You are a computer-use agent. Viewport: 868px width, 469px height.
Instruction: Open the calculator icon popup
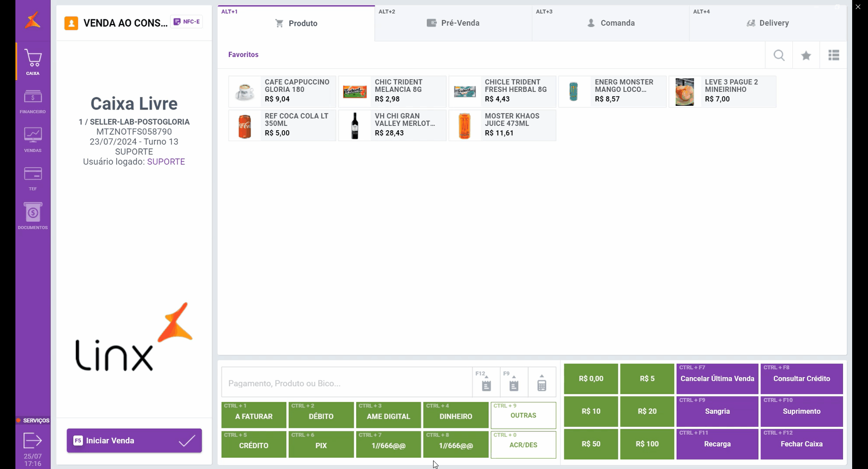pyautogui.click(x=542, y=383)
